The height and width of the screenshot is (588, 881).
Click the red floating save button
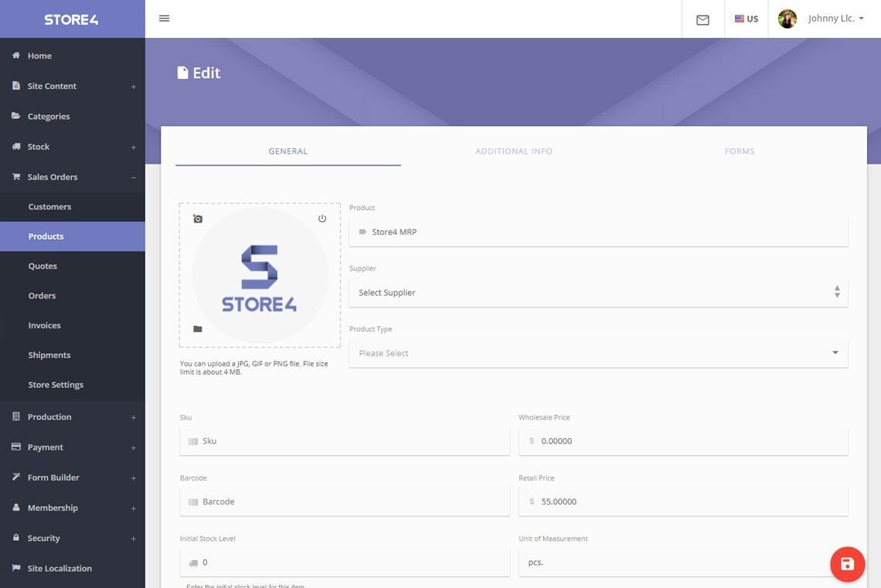click(847, 564)
